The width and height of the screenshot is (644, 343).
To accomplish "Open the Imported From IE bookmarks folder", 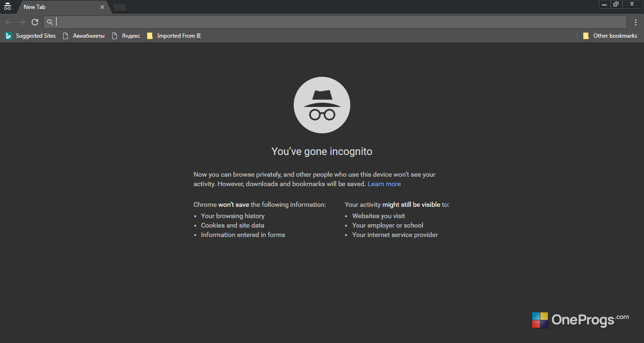I will pyautogui.click(x=174, y=36).
